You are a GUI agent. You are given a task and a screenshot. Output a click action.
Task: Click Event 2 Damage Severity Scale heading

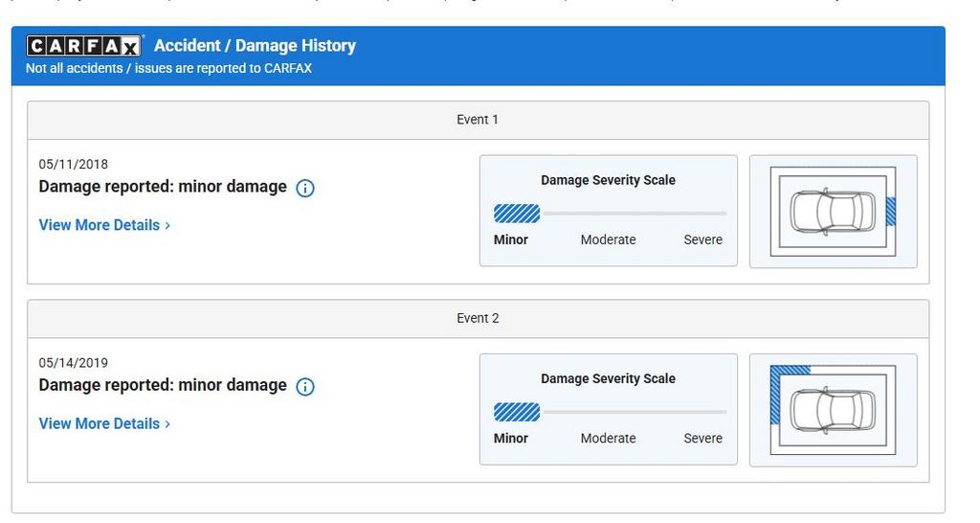coord(608,379)
